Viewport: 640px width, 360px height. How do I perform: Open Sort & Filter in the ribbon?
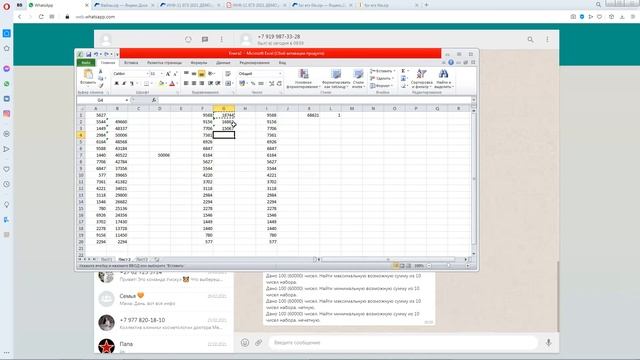coord(421,78)
